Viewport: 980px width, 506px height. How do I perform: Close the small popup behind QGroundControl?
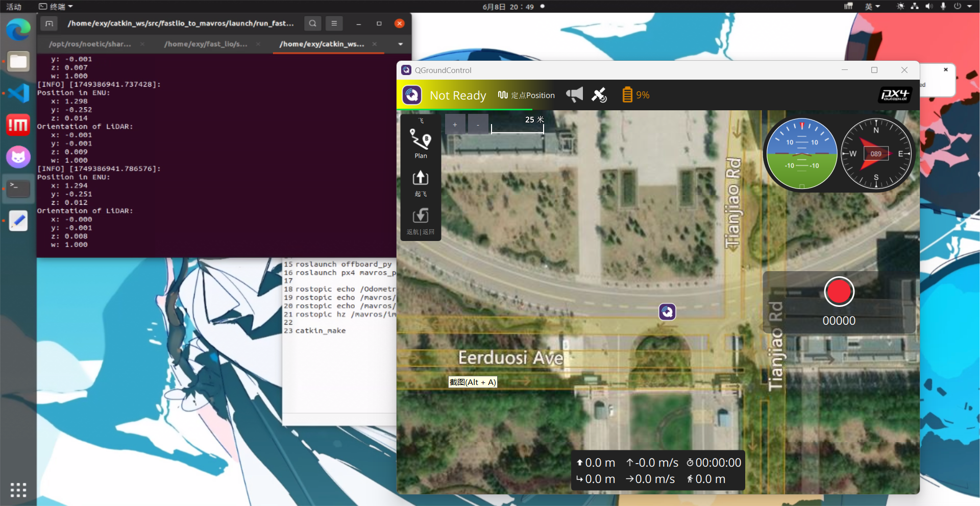946,69
